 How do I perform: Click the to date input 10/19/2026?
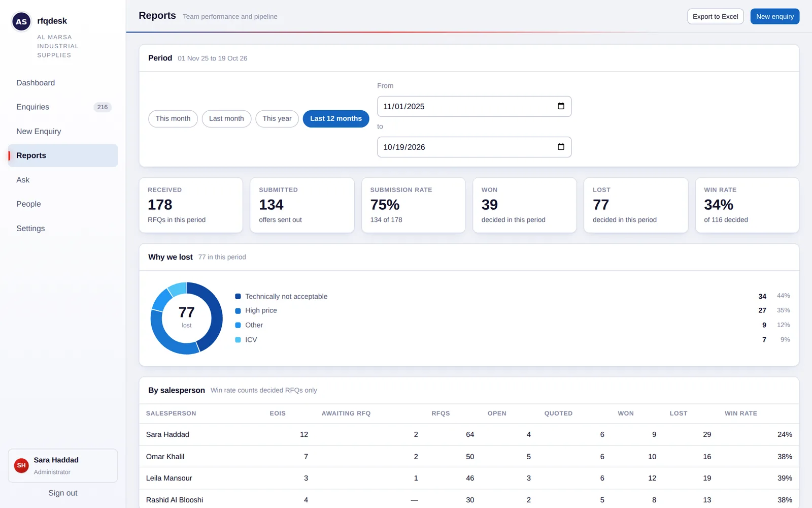(474, 147)
